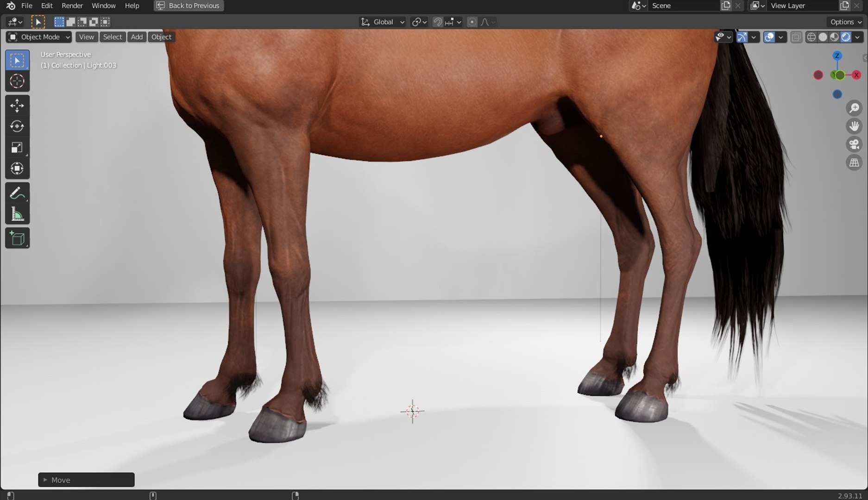Switch perspective/orthographic grid icon
Image resolution: width=868 pixels, height=500 pixels.
(854, 162)
